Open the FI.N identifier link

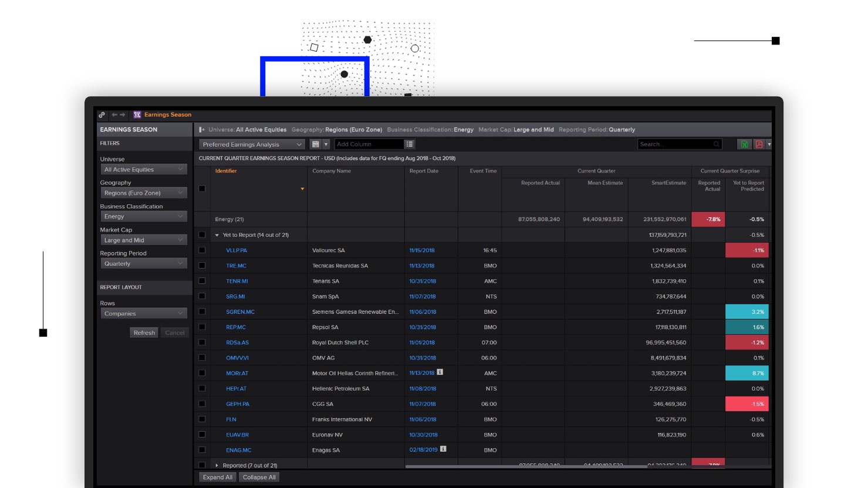[231, 419]
